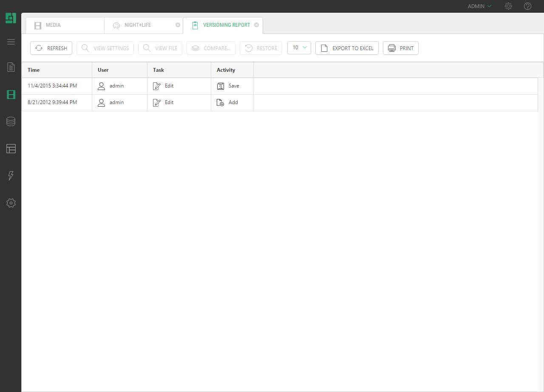Click the PRINT button

(x=401, y=48)
